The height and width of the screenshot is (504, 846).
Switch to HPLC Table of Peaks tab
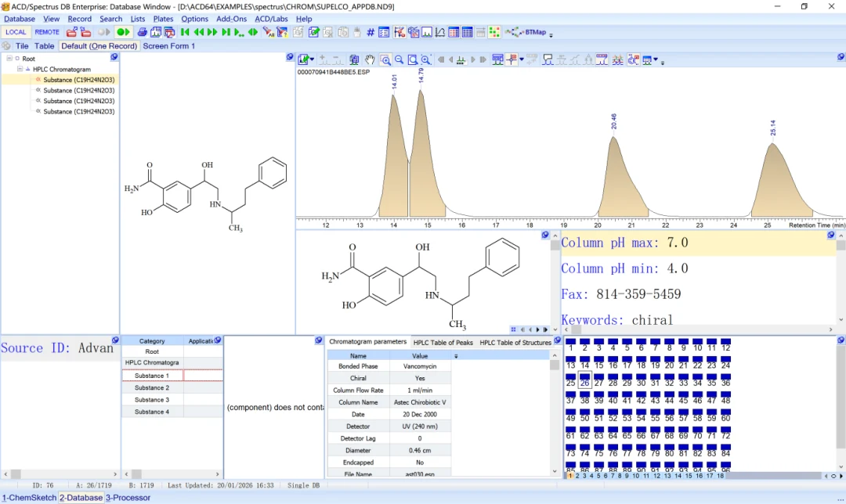click(x=443, y=342)
